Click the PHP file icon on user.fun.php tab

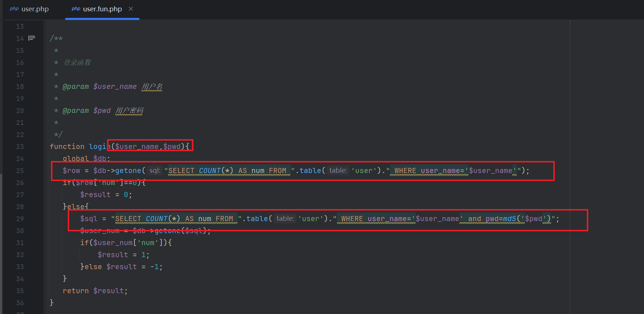point(76,9)
